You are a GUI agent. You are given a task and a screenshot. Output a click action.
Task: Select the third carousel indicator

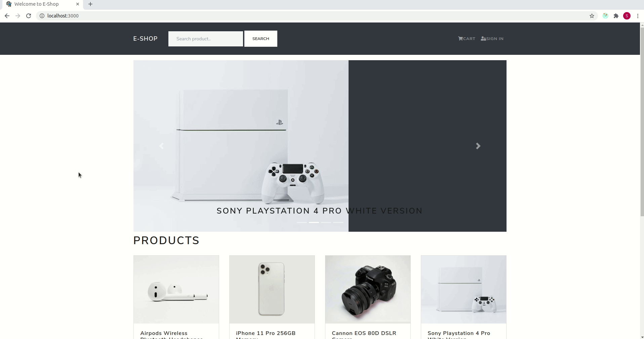coord(326,222)
